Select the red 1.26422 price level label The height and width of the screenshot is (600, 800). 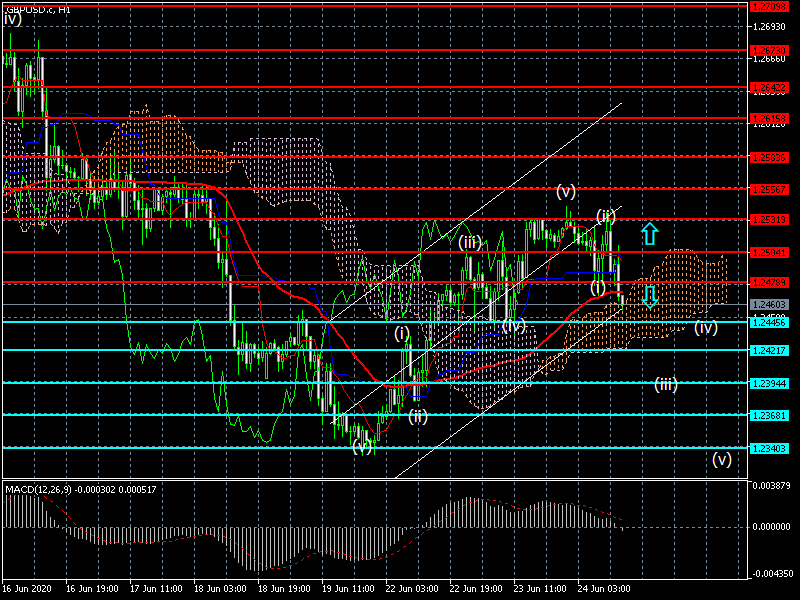(769, 88)
